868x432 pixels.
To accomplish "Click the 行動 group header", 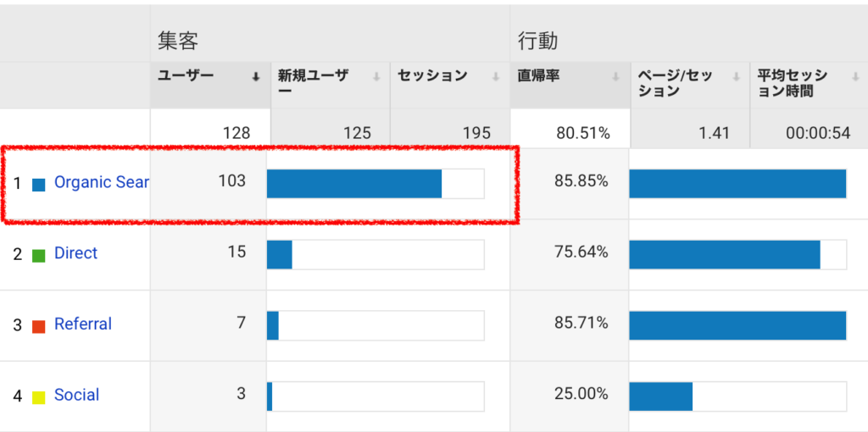I will coord(537,42).
